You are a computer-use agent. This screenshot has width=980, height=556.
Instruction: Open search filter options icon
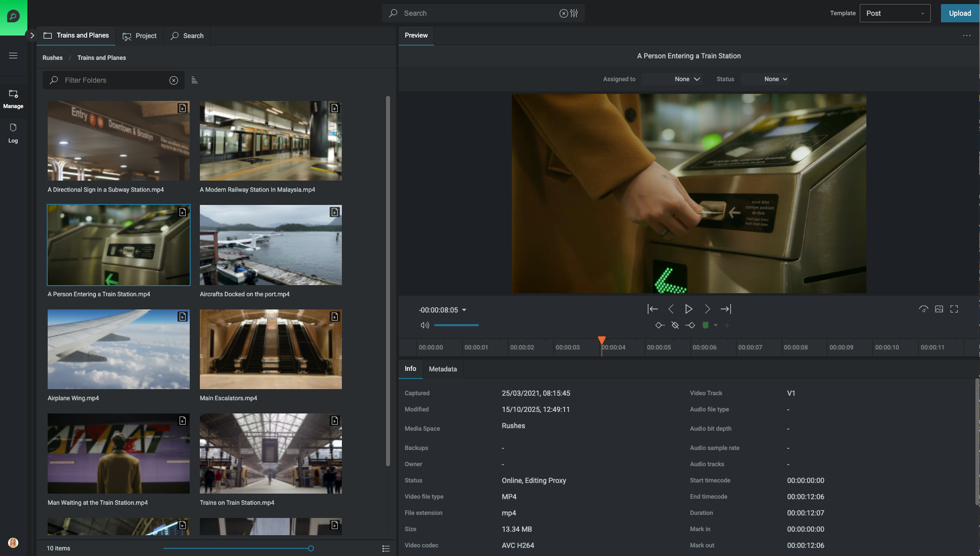(x=574, y=13)
